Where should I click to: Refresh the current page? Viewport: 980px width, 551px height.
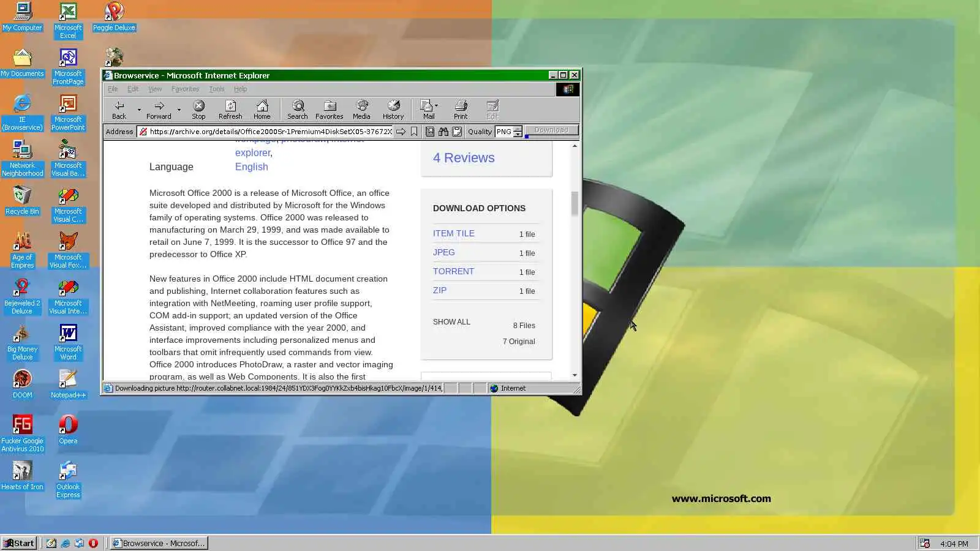click(x=230, y=110)
